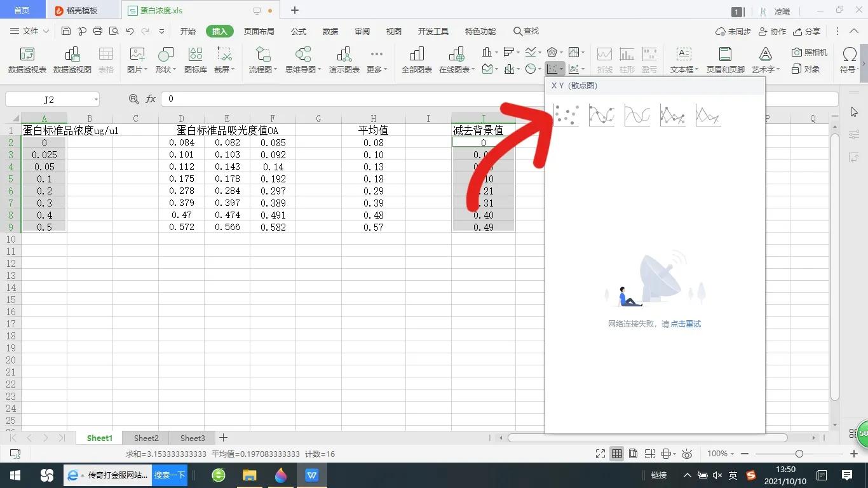Add a new sheet with plus

pyautogui.click(x=223, y=438)
